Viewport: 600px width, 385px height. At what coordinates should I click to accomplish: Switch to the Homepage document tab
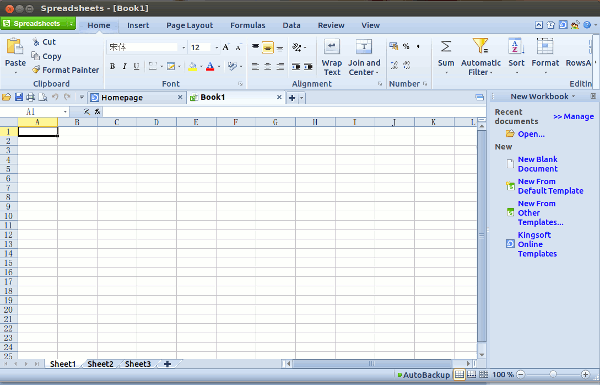tap(137, 98)
